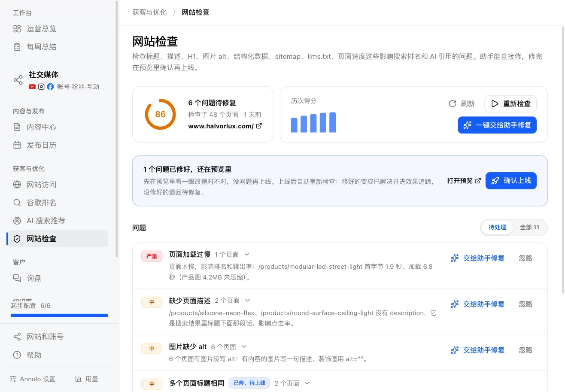
Task: Click the 起步配置 6/6 progress bar
Action: [59, 316]
